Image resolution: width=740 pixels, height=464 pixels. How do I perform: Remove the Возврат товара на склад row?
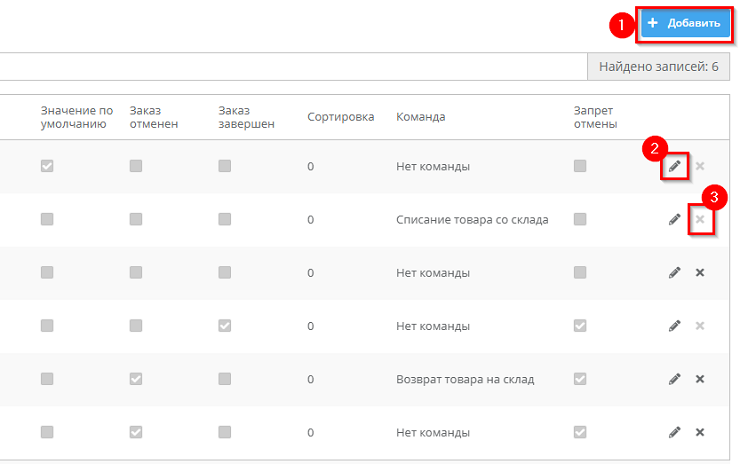[x=700, y=379]
